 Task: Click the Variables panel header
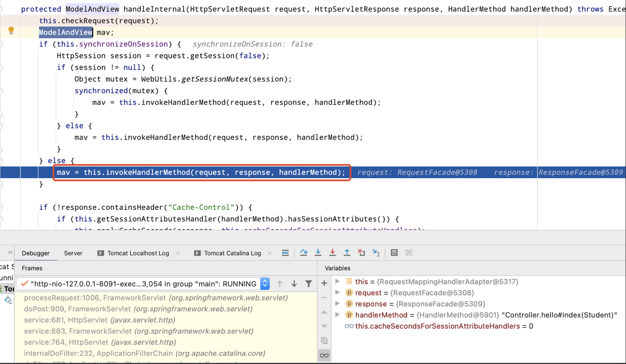pos(338,268)
